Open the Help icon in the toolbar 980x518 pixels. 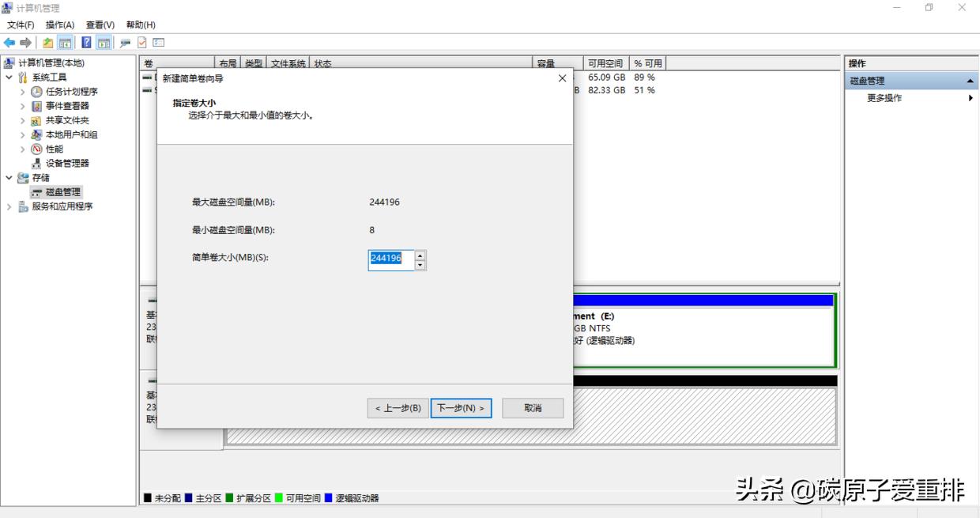tap(87, 43)
